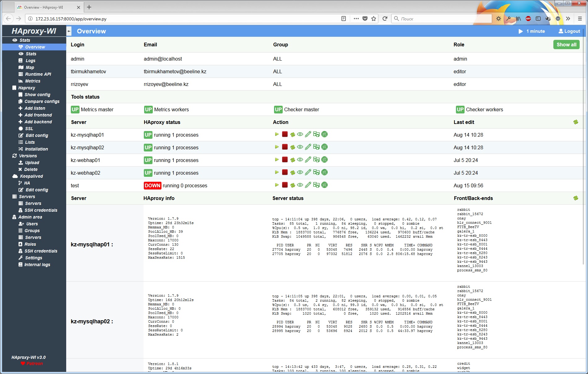Toggle the Stats sidebar section header
Screen dimensions: 588x374
[21, 40]
